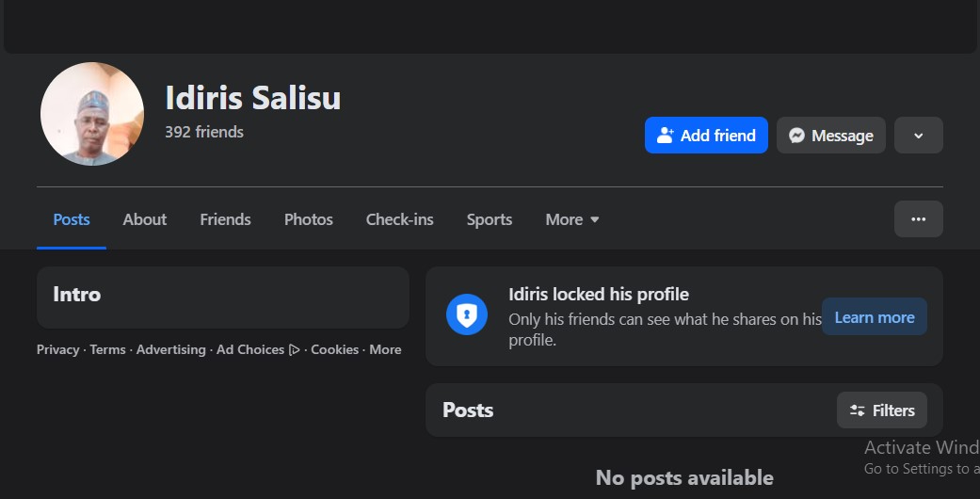
Task: Open the profile picture thumbnail
Action: 92,114
